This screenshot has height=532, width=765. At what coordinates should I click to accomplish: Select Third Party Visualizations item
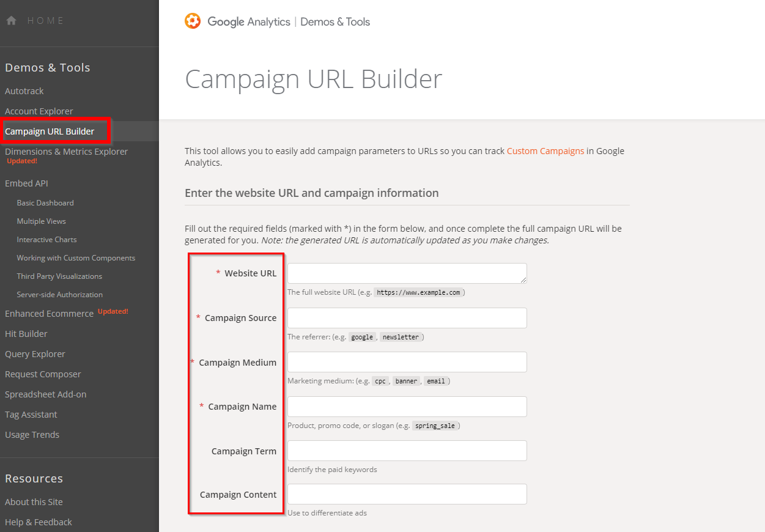click(59, 276)
